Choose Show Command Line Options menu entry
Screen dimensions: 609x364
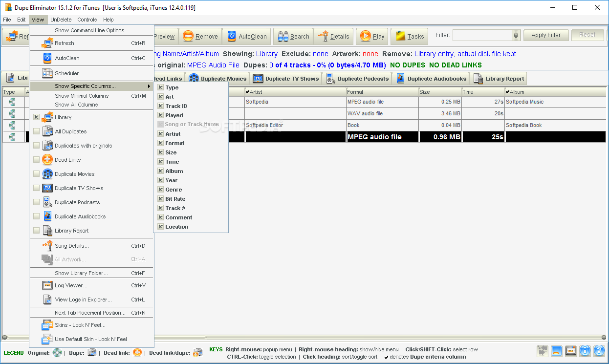click(x=91, y=30)
